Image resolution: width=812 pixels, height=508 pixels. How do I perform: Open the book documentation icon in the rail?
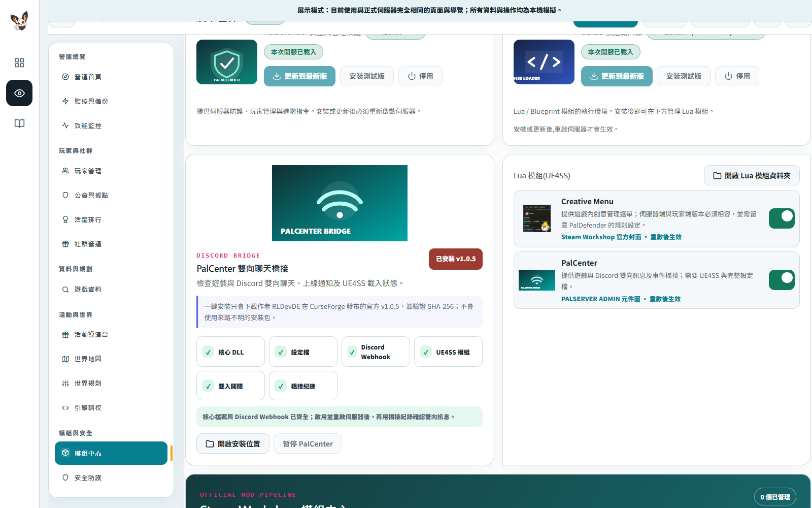(x=19, y=123)
